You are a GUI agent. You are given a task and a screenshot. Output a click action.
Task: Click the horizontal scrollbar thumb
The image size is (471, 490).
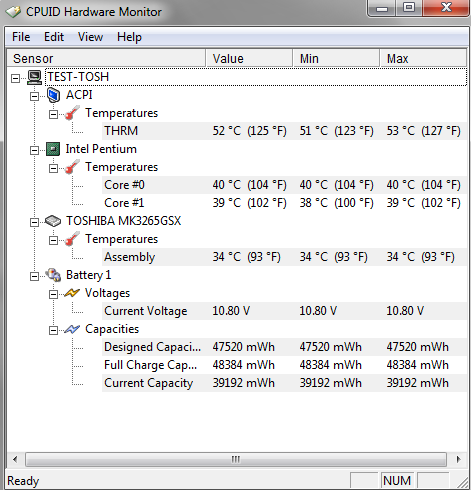coord(236,460)
